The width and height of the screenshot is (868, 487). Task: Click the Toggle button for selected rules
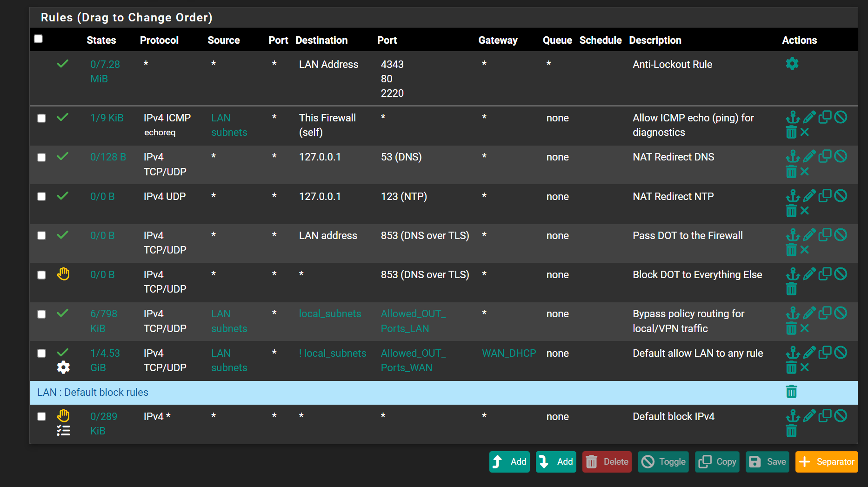[663, 462]
